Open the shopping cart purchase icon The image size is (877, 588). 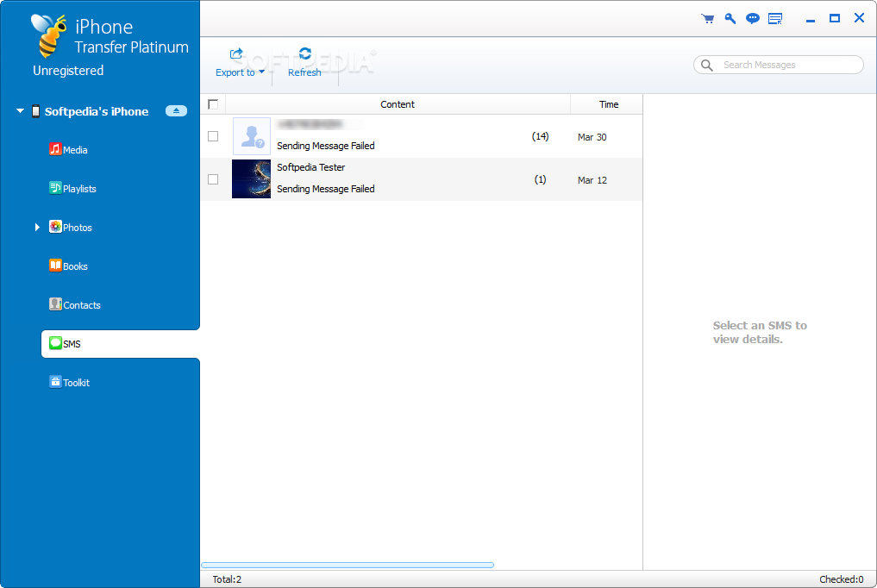pyautogui.click(x=707, y=18)
